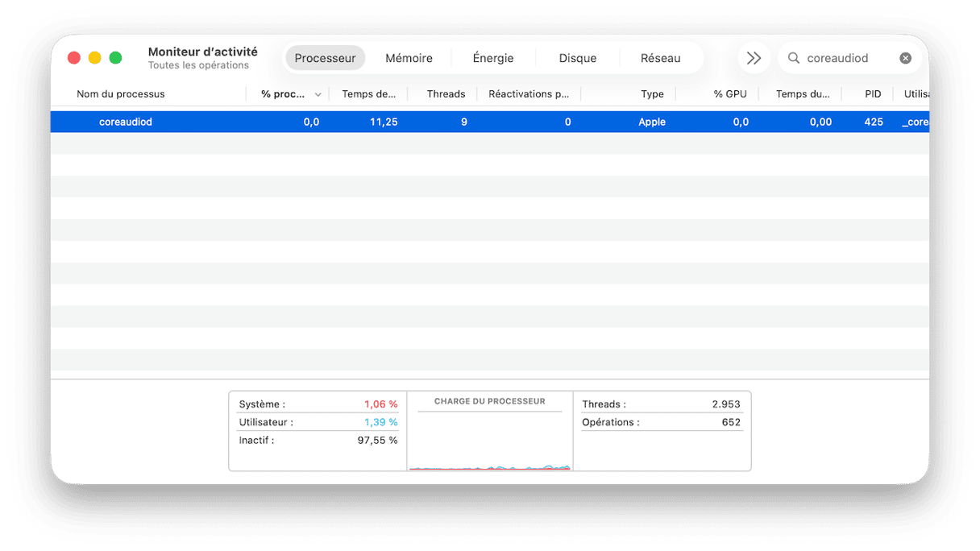Image resolution: width=980 pixels, height=551 pixels.
Task: Sort by % GPU column header
Action: (729, 94)
